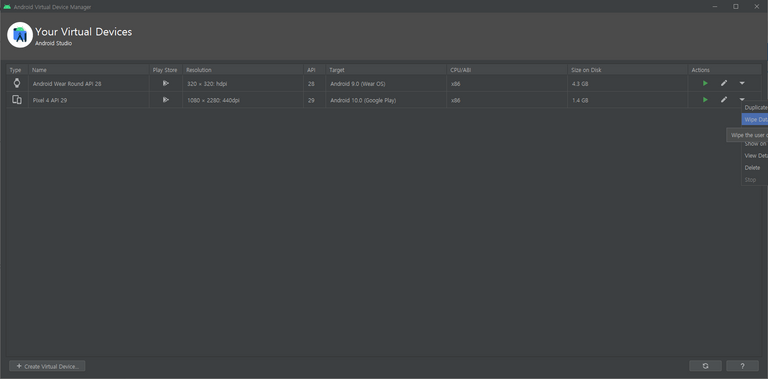Refresh the virtual device list
This screenshot has height=379, width=768.
click(x=705, y=366)
